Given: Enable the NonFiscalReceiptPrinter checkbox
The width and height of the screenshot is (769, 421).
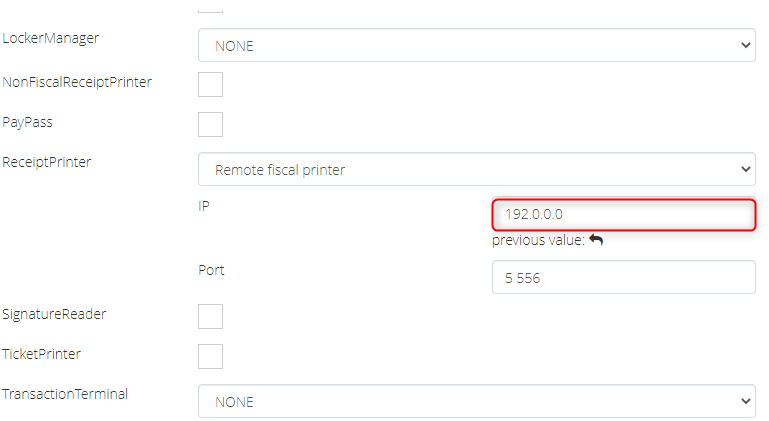Looking at the screenshot, I should point(210,84).
